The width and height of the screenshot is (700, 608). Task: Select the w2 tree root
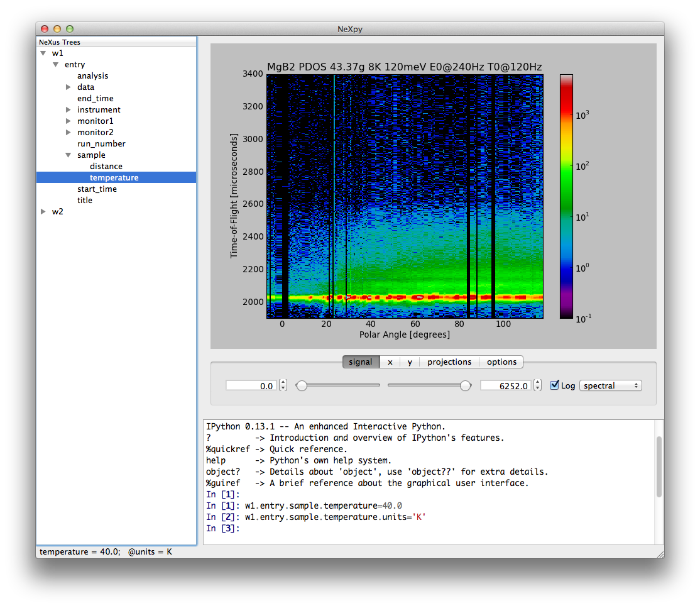click(57, 212)
